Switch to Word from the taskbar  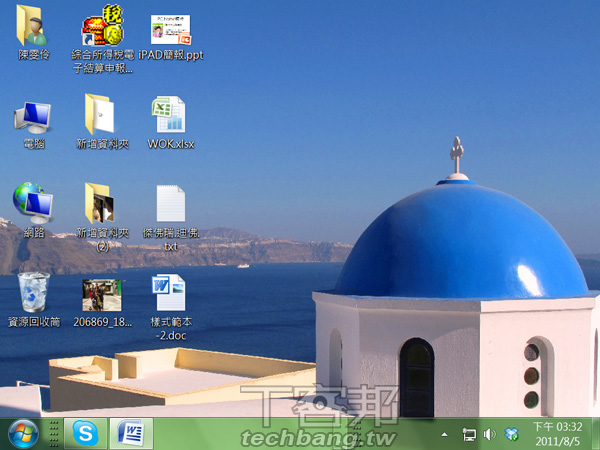(131, 434)
